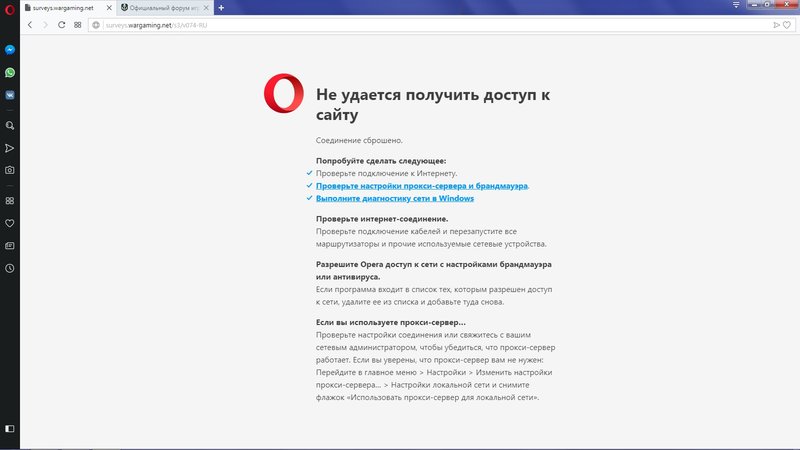Open VK messenger in the sidebar
The height and width of the screenshot is (450, 800).
coord(9,96)
